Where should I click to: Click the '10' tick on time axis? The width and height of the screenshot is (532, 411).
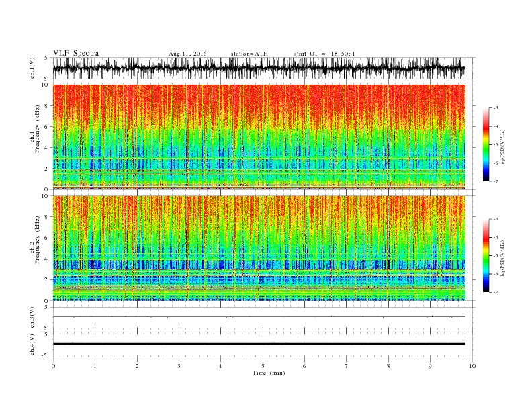click(472, 366)
